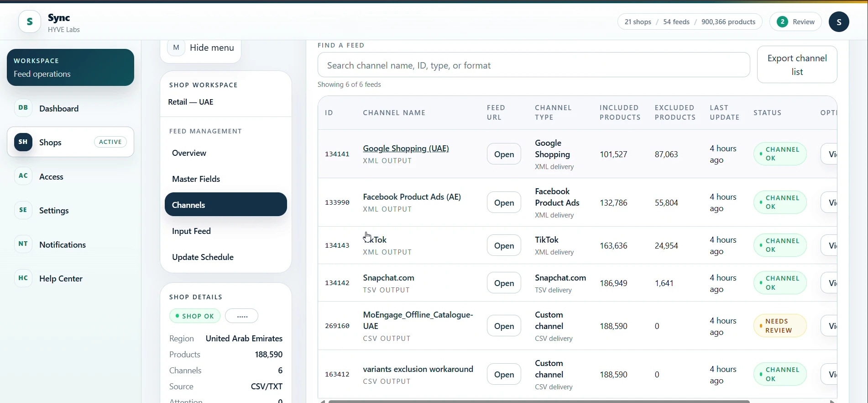Click the dotted pill beside Shop OK
Screen dimensions: 868x403
coord(241,316)
